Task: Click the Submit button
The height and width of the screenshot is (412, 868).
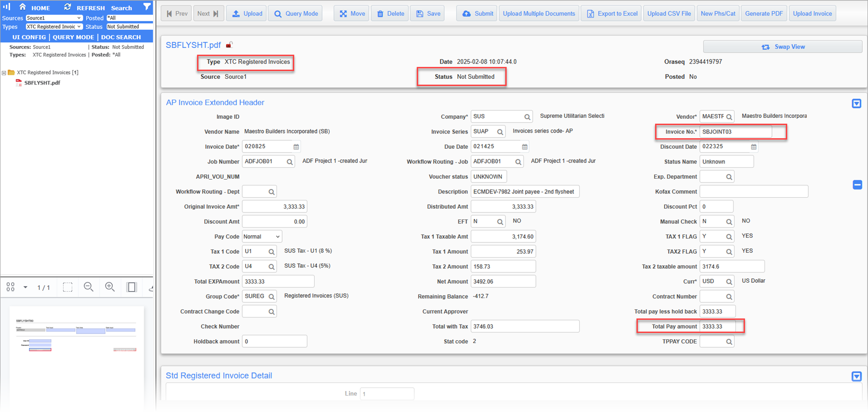Action: [477, 13]
